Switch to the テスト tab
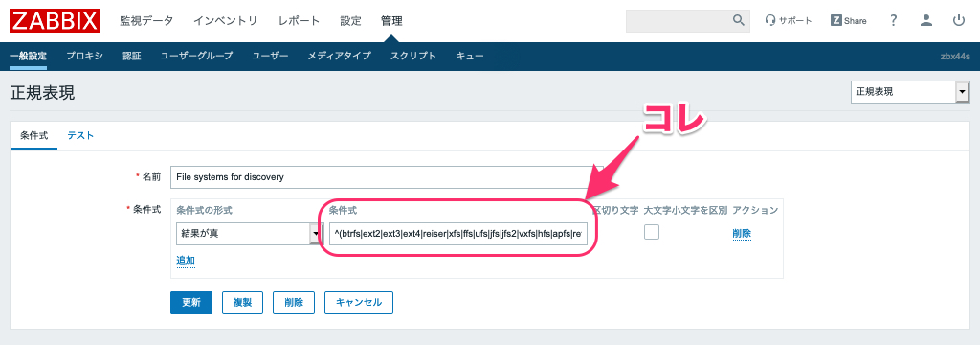This screenshot has height=345, width=980. 80,135
